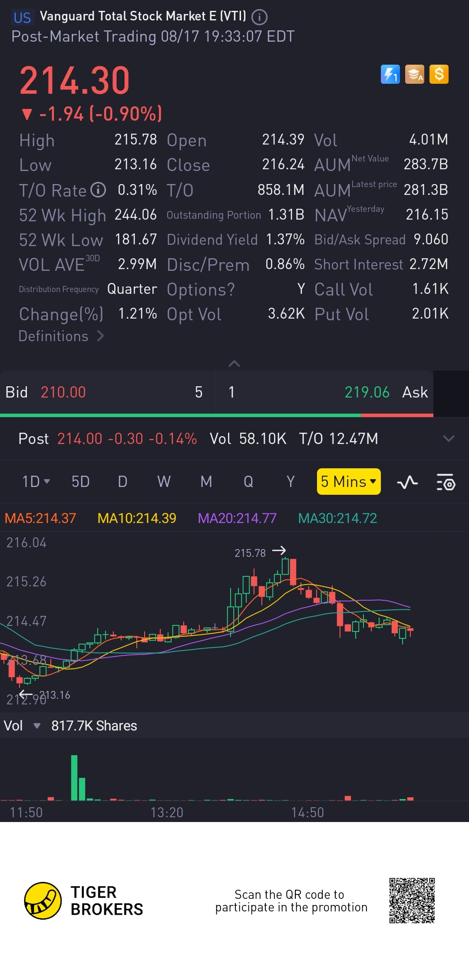Screen dimensions: 469x980
Task: Tap the US market tag
Action: [x=22, y=17]
